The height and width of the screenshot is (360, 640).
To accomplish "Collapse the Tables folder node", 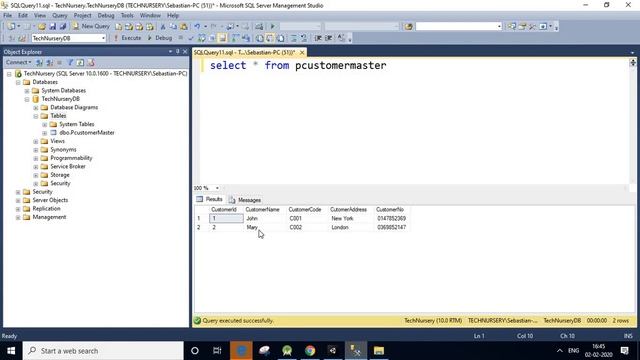I will point(36,116).
